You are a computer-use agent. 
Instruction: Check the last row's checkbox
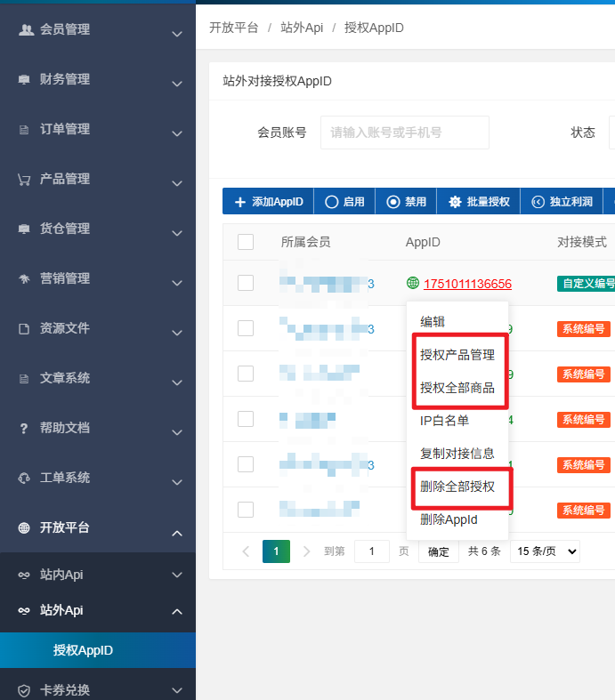coord(246,510)
